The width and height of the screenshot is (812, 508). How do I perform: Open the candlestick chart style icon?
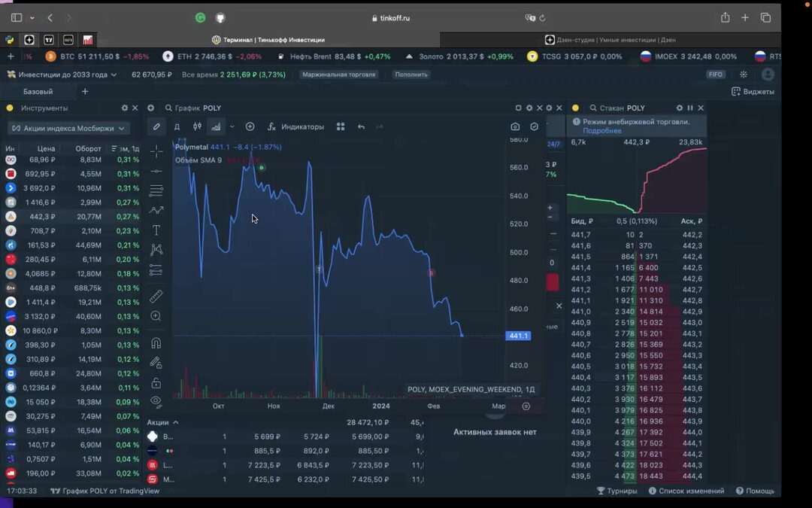tap(197, 126)
